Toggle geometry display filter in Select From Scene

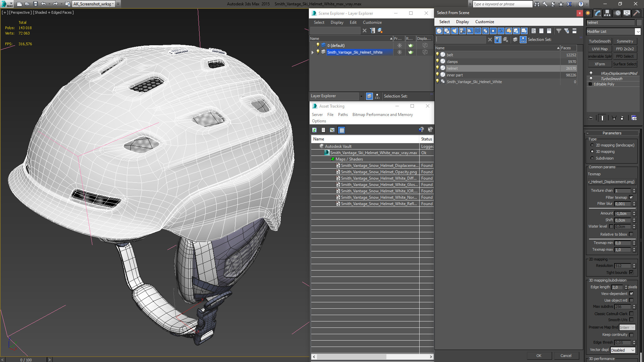[439, 31]
